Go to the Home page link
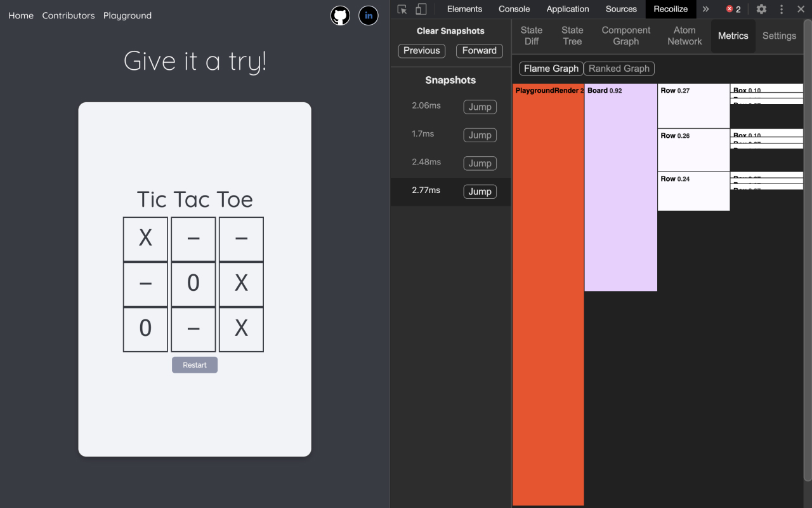This screenshot has height=508, width=812. pyautogui.click(x=21, y=15)
